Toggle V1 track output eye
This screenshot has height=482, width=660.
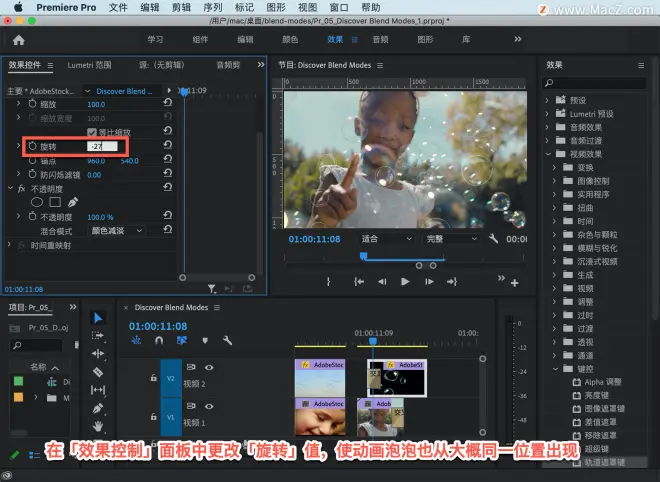coord(209,406)
